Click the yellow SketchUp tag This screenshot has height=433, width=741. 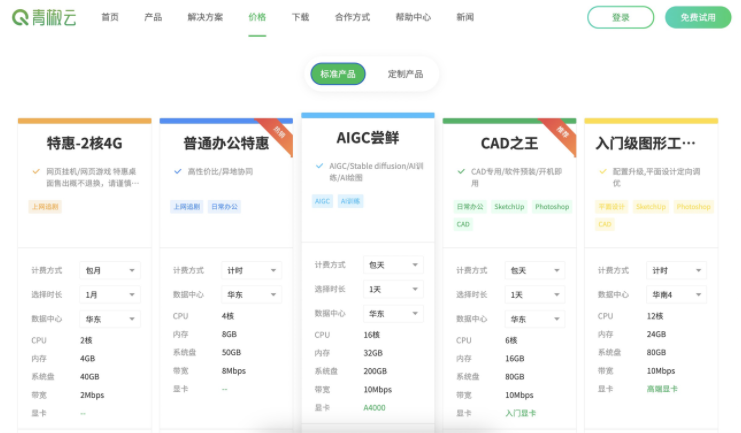pyautogui.click(x=651, y=207)
